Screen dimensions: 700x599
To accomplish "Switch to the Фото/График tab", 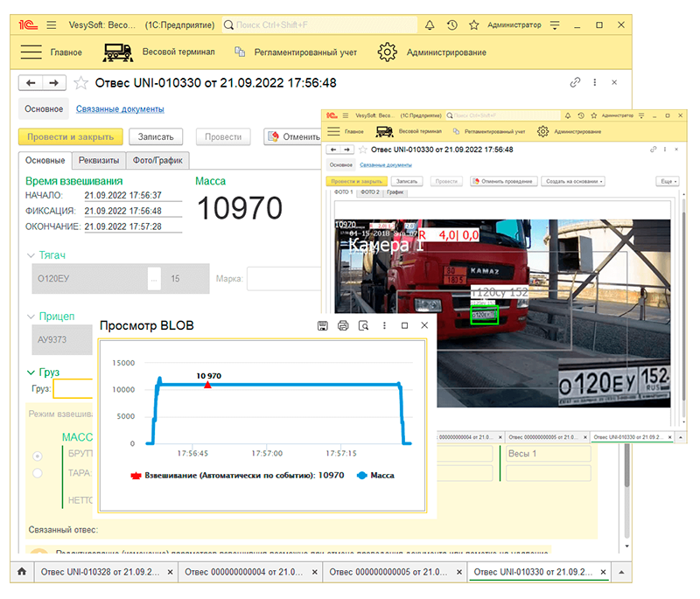I will (x=158, y=160).
